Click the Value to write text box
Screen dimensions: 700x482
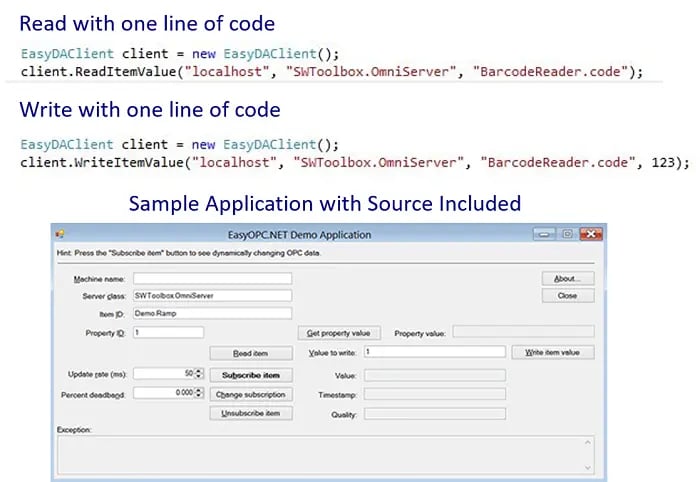pyautogui.click(x=434, y=352)
